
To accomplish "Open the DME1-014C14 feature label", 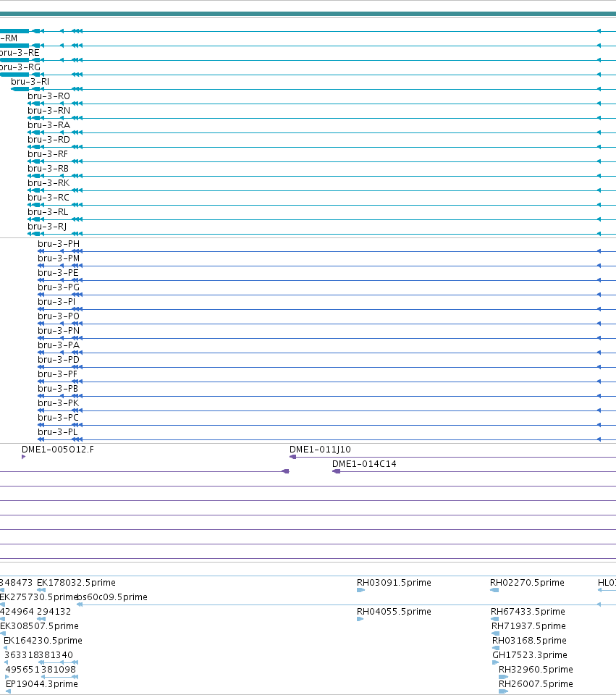I will 364,464.
